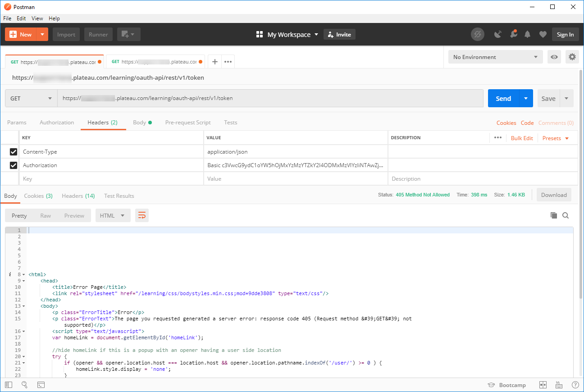Screen dimensions: 584x392
Task: Click the request URL input field
Action: (x=270, y=98)
